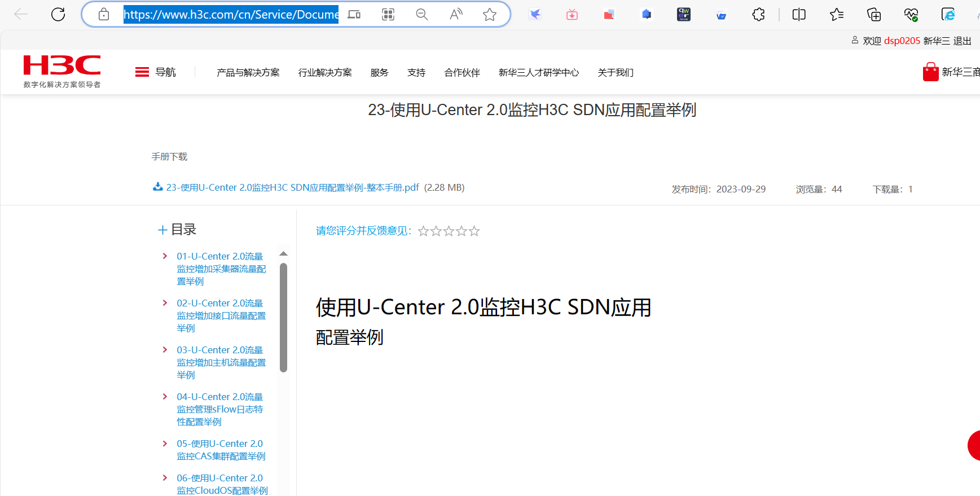The width and height of the screenshot is (980, 496).
Task: Open the 行业解决方案 menu
Action: [325, 72]
